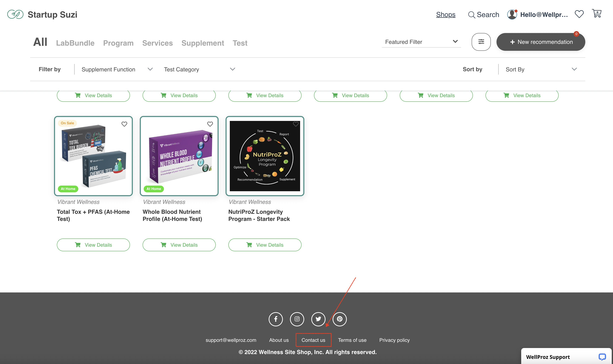Click the Total Tox + PFAS product title
This screenshot has width=613, height=364.
(93, 215)
